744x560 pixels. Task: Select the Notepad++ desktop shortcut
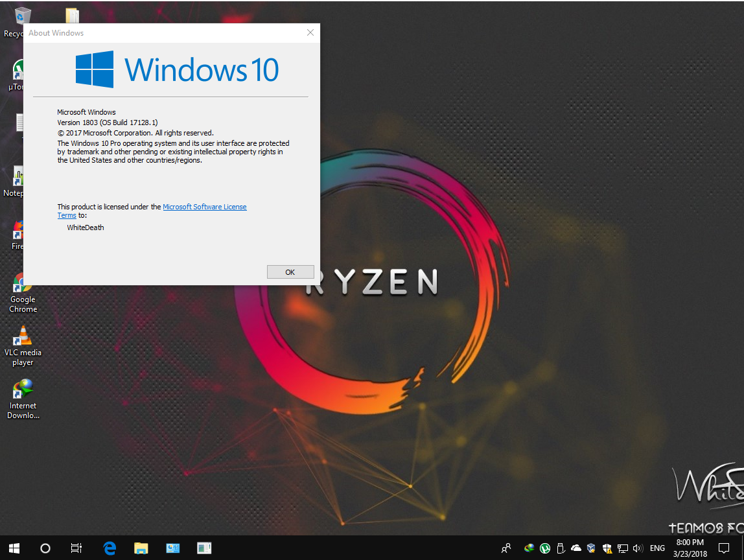(x=14, y=181)
